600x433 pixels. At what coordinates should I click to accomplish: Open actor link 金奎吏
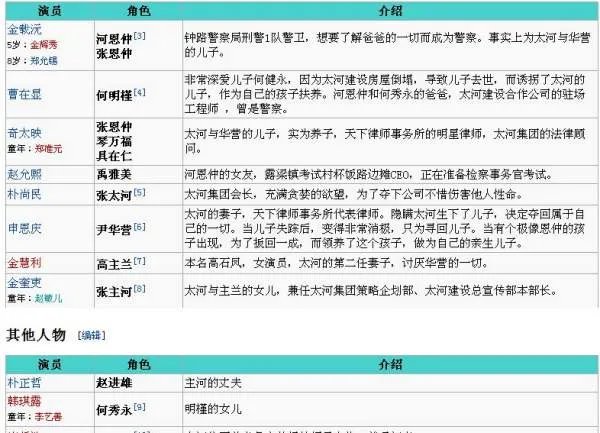tap(24, 283)
